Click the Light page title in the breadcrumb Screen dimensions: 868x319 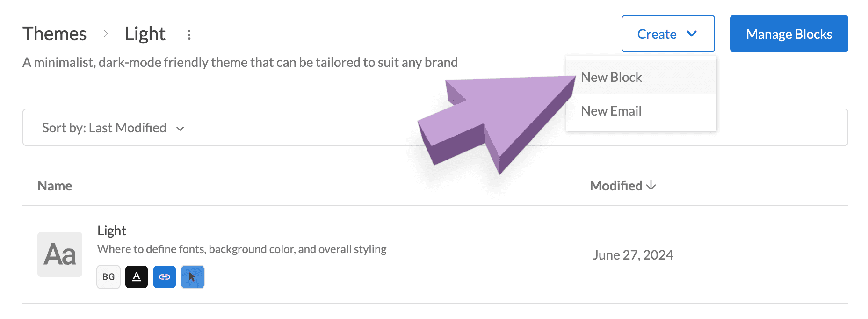[x=145, y=34]
